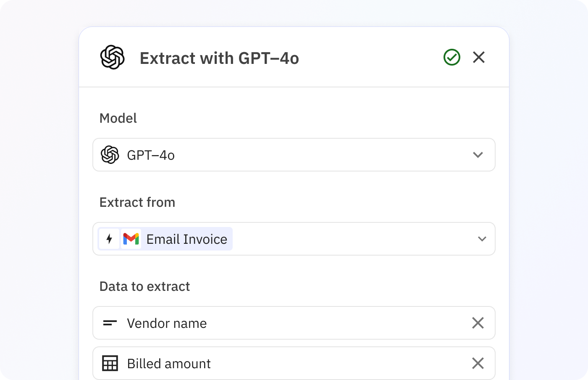Click the Gmail icon in the Email Invoice chip
Screen dimensions: 588x380
point(131,239)
